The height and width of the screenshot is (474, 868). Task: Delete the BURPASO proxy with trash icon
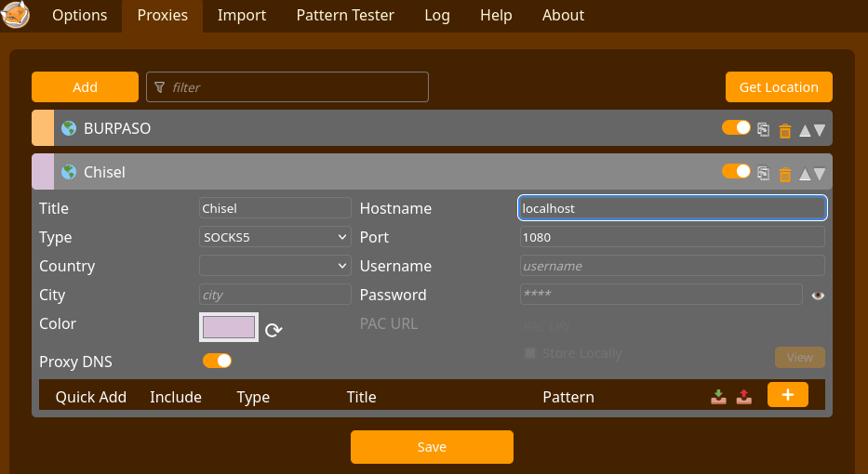[x=784, y=130]
